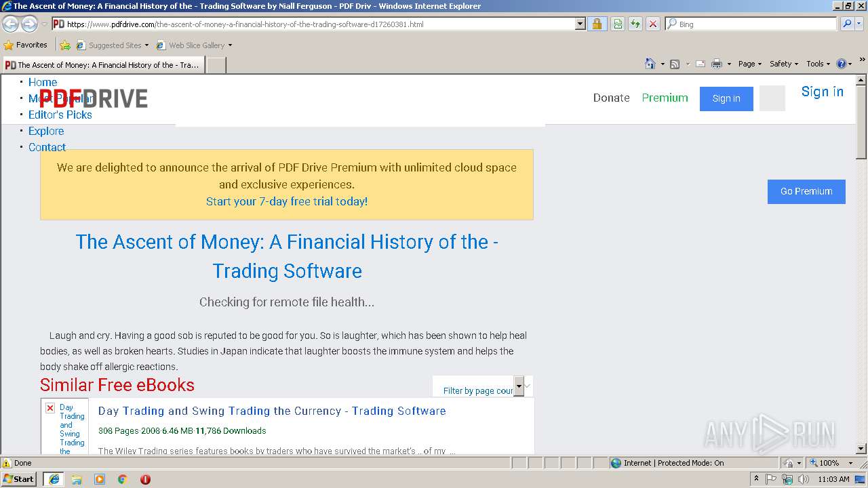Expand the Print options dropdown arrow

729,64
